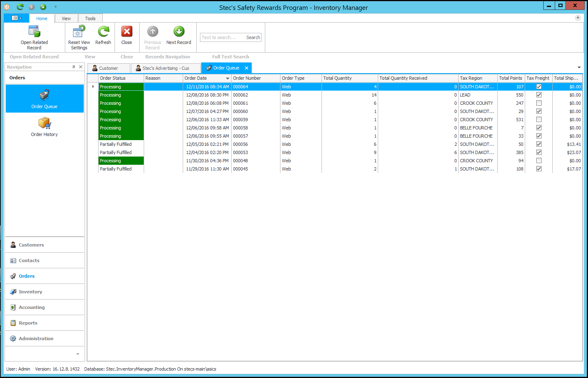588x378 pixels.
Task: Pin the Navigation panel
Action: tap(73, 67)
